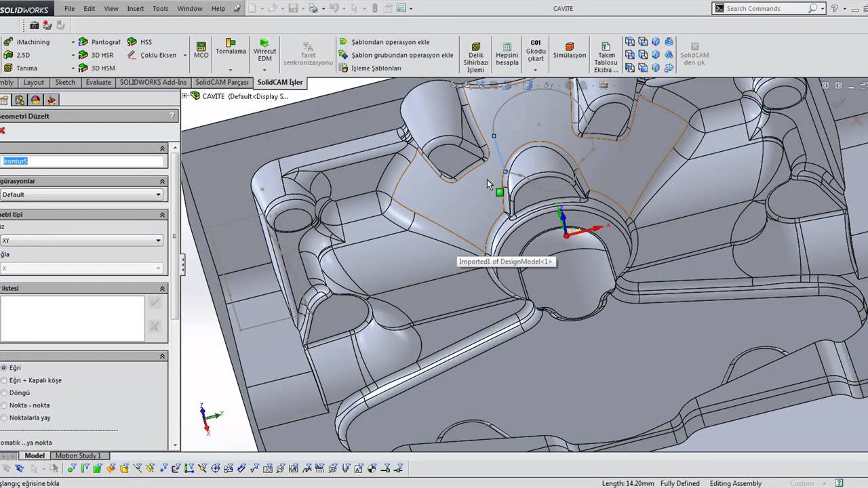The width and height of the screenshot is (868, 488).
Task: Choose the HSS operation
Action: point(140,42)
